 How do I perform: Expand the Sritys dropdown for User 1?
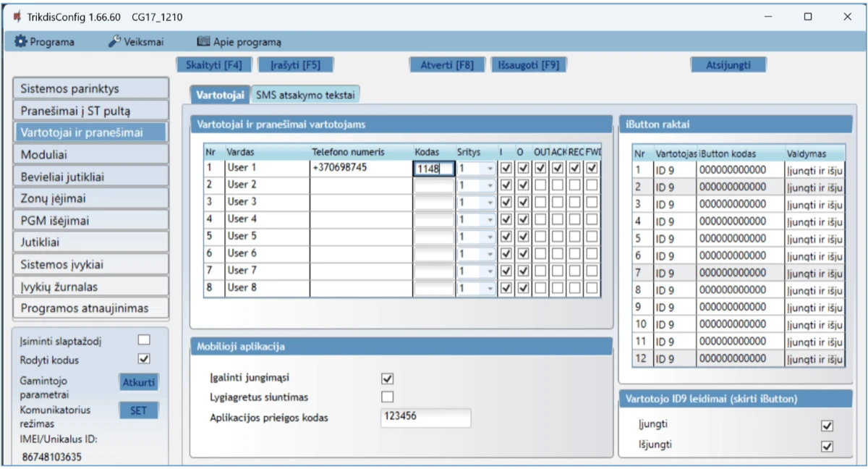point(490,168)
